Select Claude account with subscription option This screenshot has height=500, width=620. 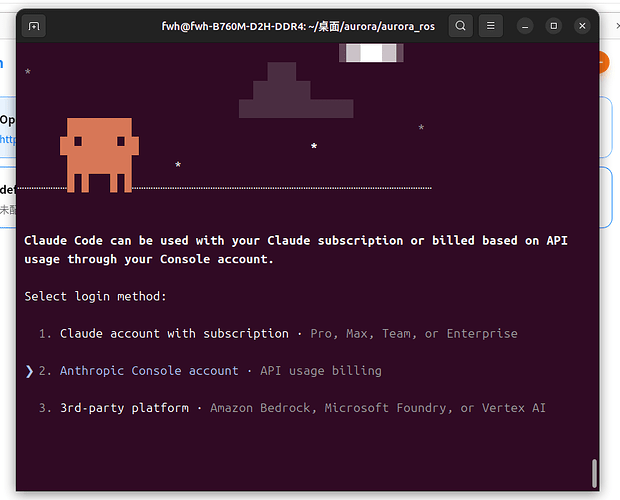click(x=278, y=334)
